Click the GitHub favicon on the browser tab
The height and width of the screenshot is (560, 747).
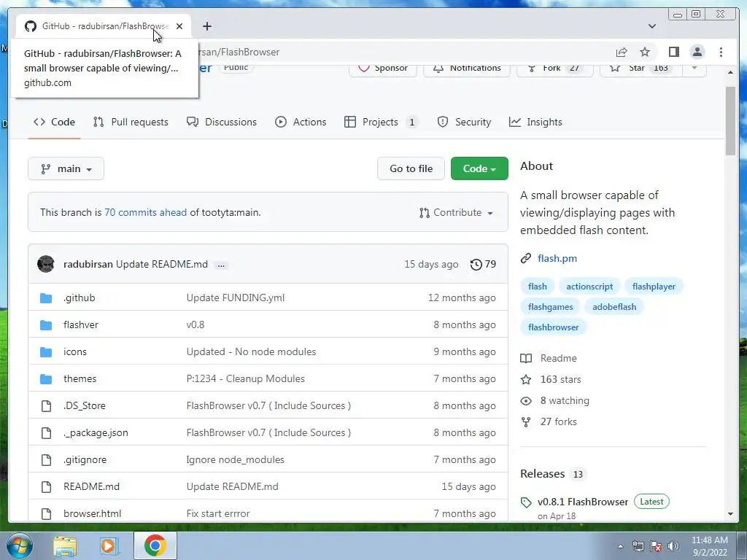click(31, 26)
